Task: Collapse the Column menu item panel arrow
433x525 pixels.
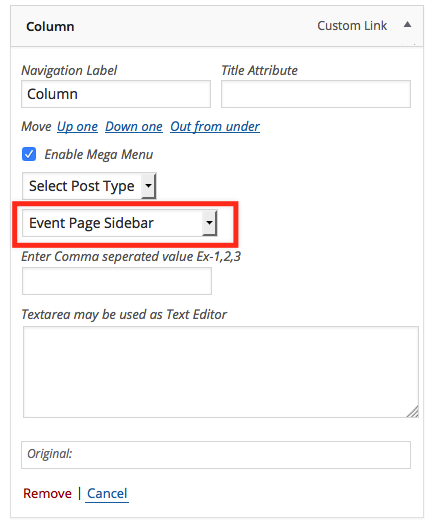Action: coord(407,24)
